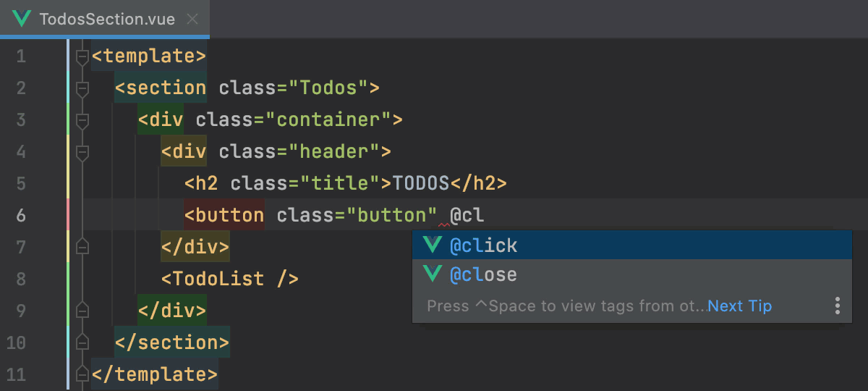
Task: Click the Vue icon on the TodosSection.vue tab
Action: point(22,19)
